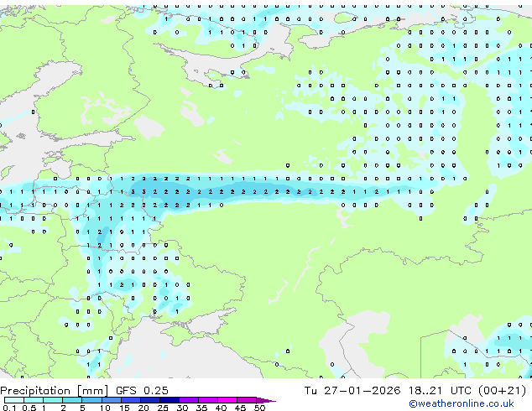This screenshot has height=411, width=532.
Task: Click the 10–15 mm legend color box
Action: [111, 400]
